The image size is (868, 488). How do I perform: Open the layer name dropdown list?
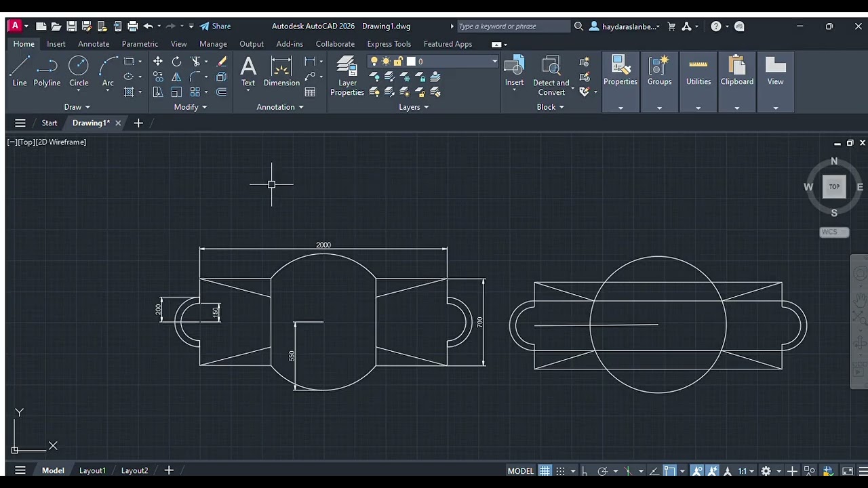[494, 62]
